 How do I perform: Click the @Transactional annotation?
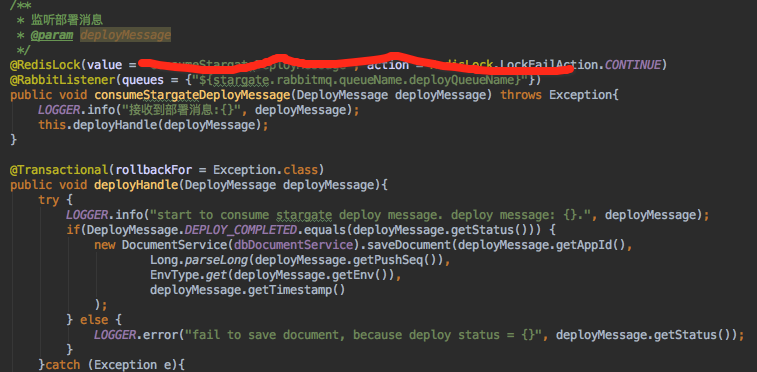[x=59, y=170]
